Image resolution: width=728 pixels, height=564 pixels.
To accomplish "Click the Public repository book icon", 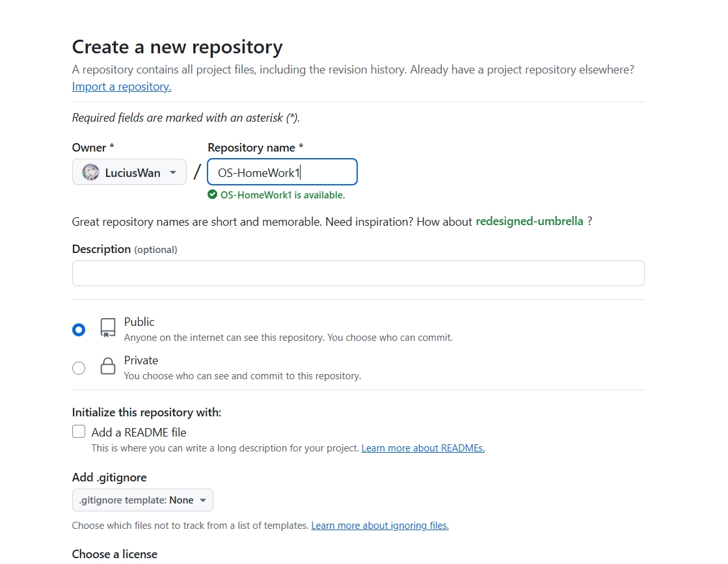I will click(x=108, y=328).
